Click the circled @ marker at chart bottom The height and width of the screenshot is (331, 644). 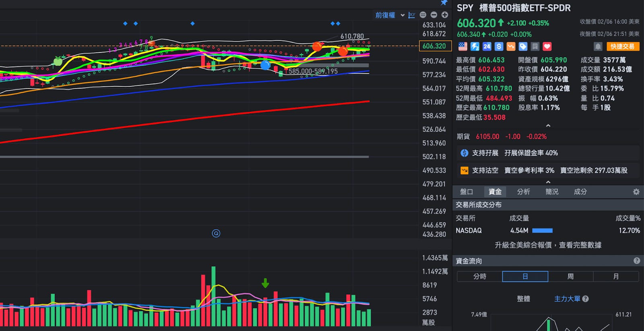click(x=216, y=233)
